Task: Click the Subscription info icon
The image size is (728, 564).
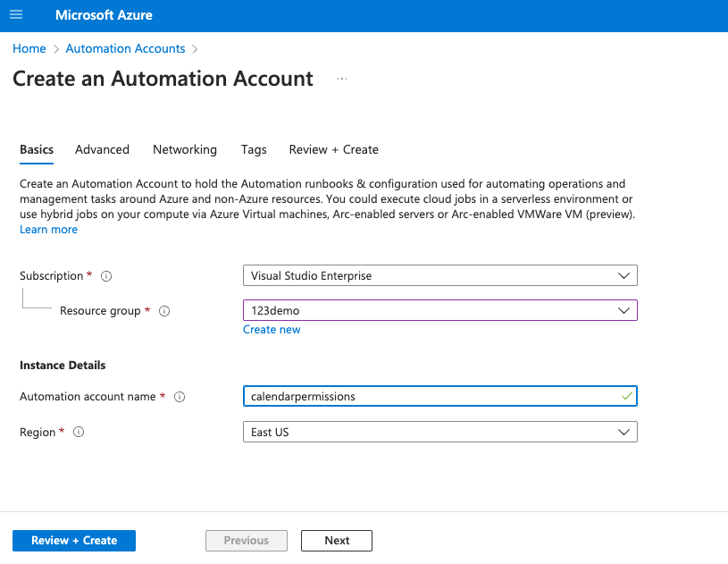Action: tap(106, 276)
